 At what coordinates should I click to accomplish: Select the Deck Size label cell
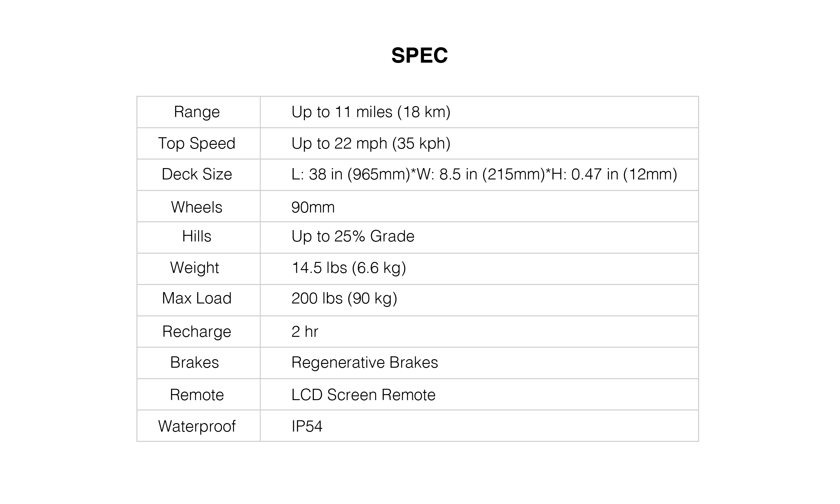click(x=198, y=175)
